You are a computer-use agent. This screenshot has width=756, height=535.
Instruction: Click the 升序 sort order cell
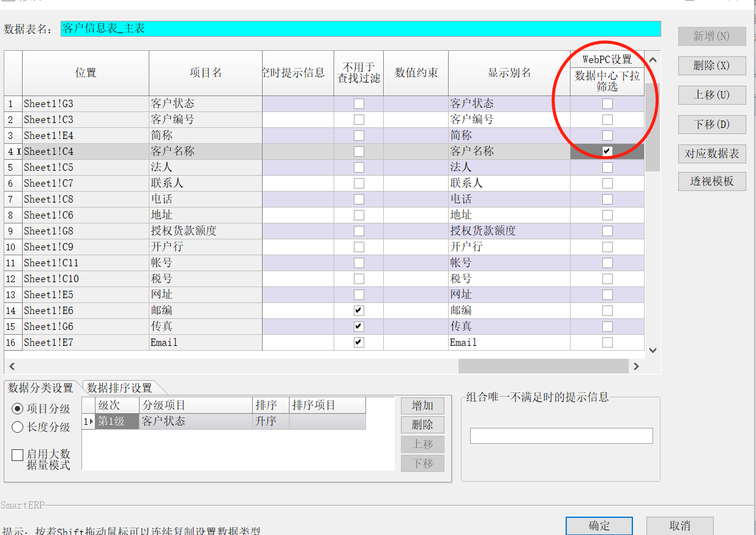271,421
